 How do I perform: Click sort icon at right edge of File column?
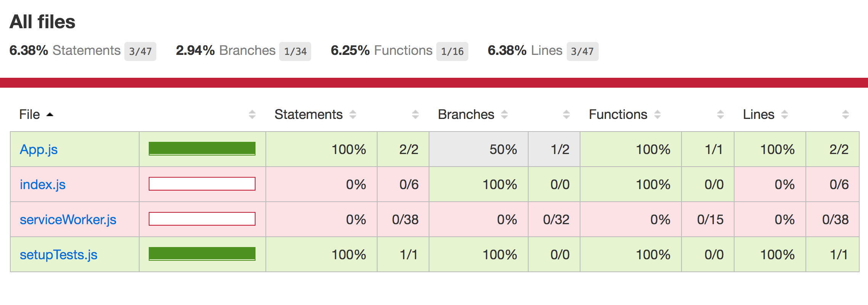[x=252, y=114]
